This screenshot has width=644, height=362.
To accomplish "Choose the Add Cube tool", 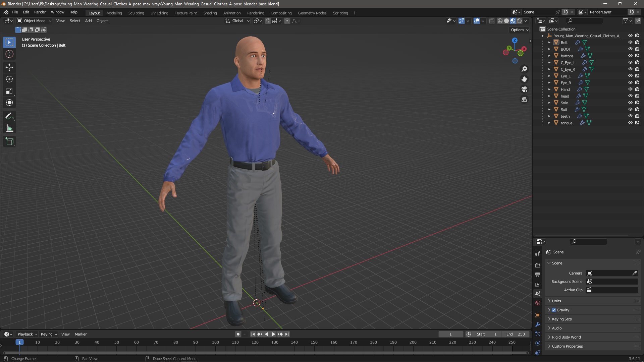I will point(9,141).
